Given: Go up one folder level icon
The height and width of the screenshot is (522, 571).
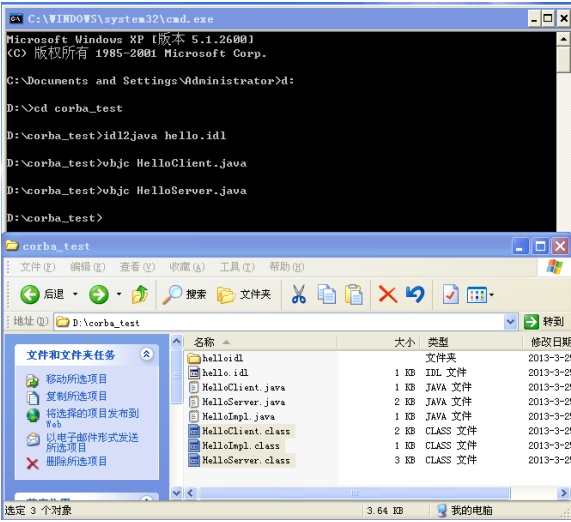Looking at the screenshot, I should 140,294.
